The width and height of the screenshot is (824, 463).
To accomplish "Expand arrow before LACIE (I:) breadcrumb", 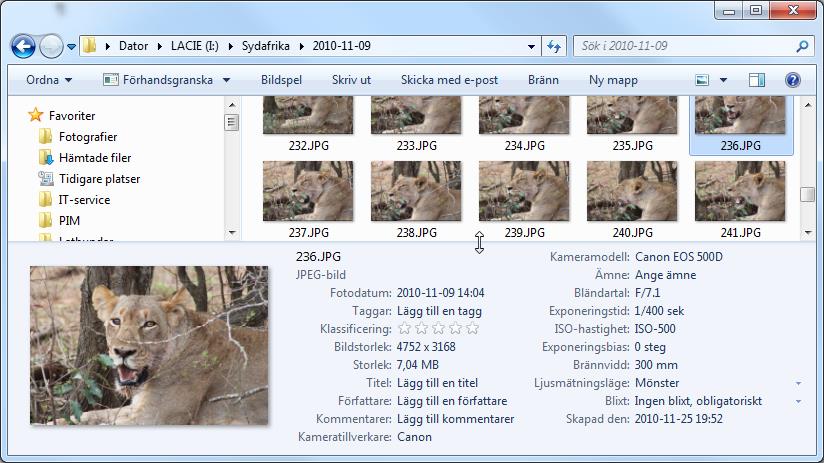I will coord(160,46).
